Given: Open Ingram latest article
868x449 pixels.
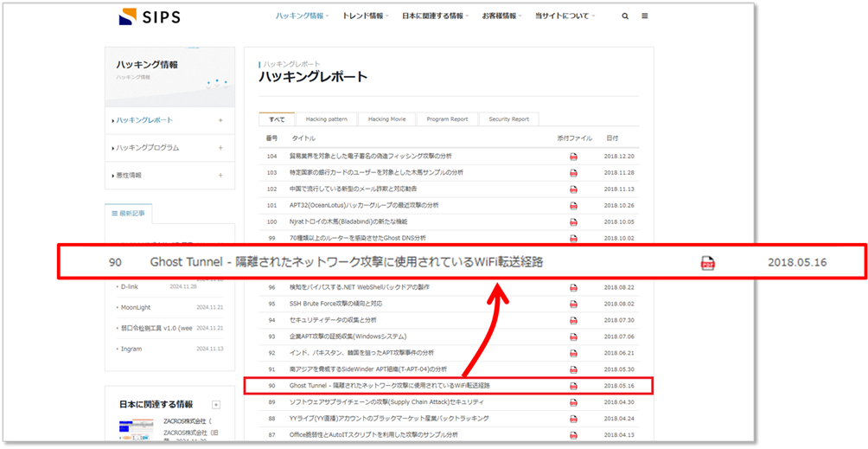Looking at the screenshot, I should click(x=131, y=349).
